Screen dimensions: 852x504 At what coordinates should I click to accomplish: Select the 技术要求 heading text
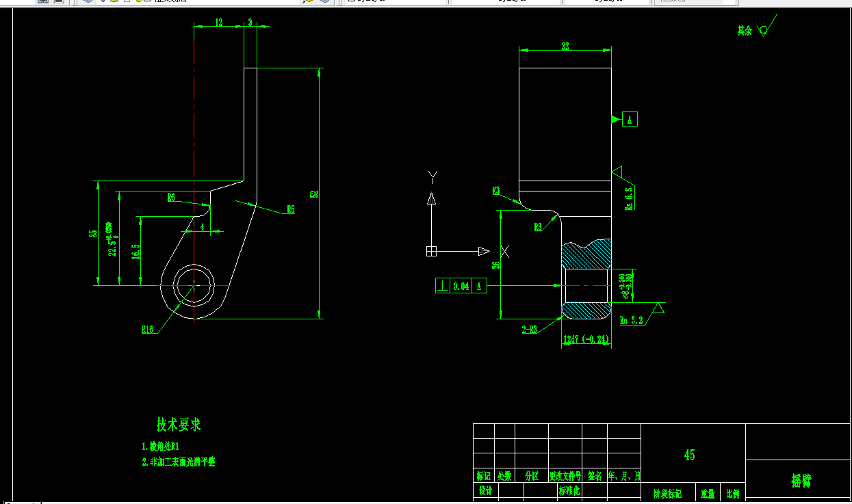pyautogui.click(x=179, y=425)
